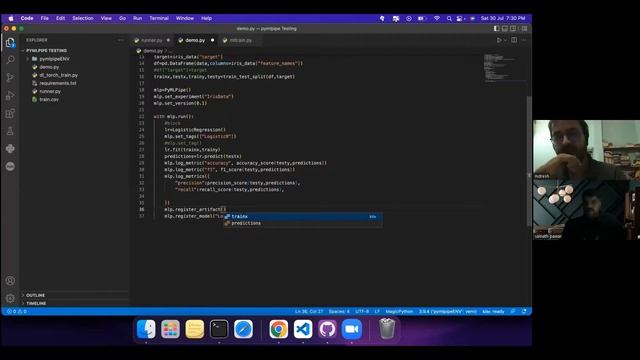The image size is (640, 360).
Task: Toggle primary sidebar layout button
Action: 496,29
